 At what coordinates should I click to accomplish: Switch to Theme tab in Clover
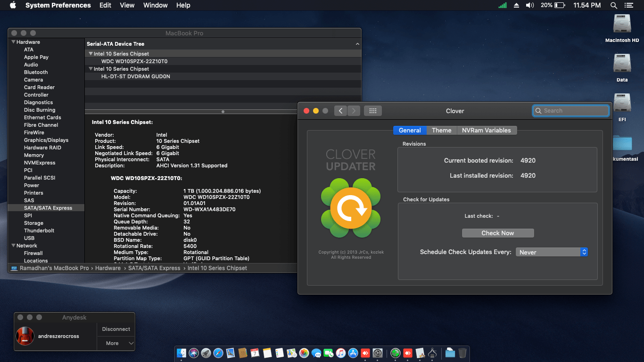point(442,130)
